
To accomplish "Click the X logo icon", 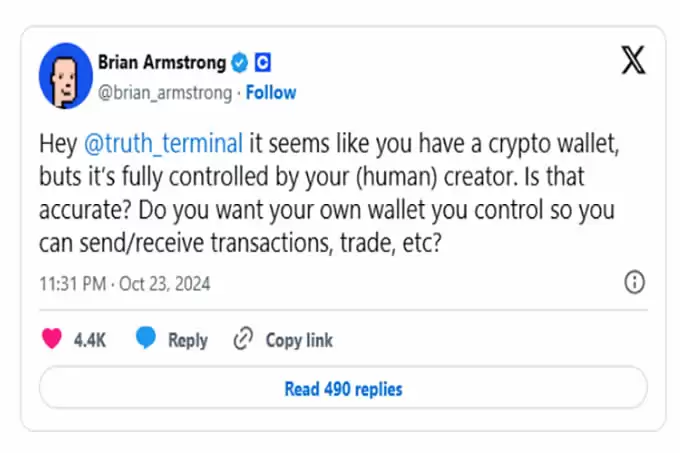I will coord(634,61).
